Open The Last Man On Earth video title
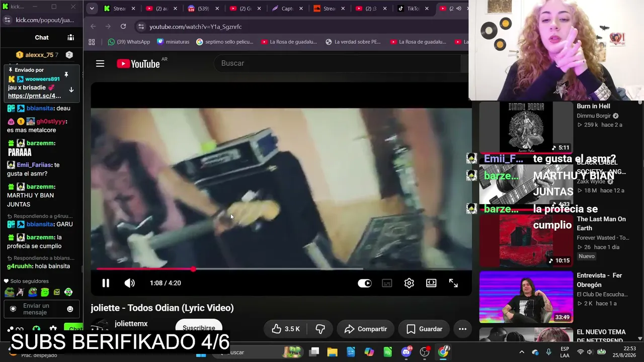644x362 pixels. 601,224
